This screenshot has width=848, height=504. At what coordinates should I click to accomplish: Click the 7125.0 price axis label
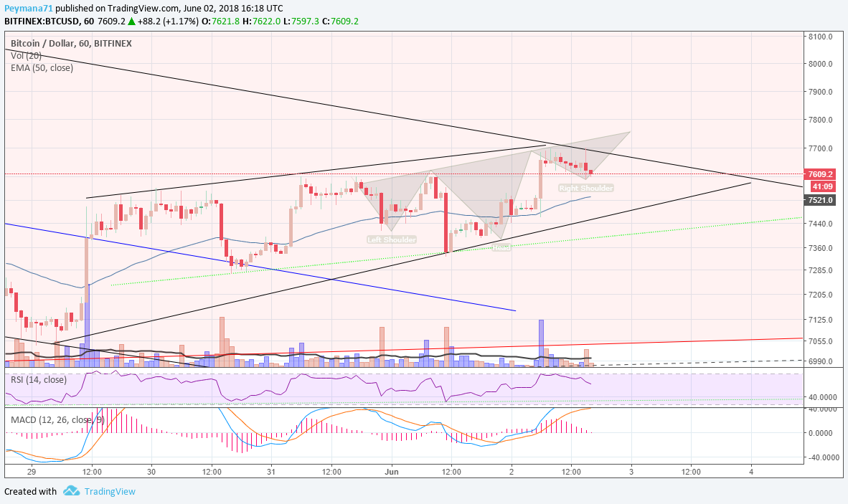pyautogui.click(x=820, y=320)
